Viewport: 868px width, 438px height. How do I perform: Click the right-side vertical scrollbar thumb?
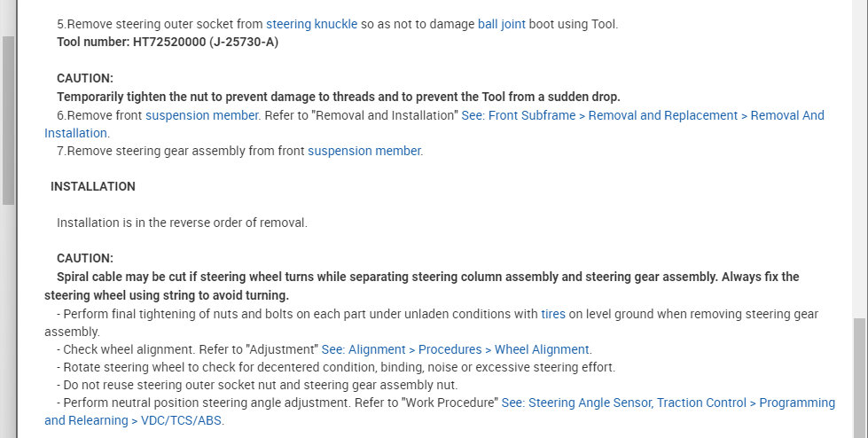(x=859, y=376)
